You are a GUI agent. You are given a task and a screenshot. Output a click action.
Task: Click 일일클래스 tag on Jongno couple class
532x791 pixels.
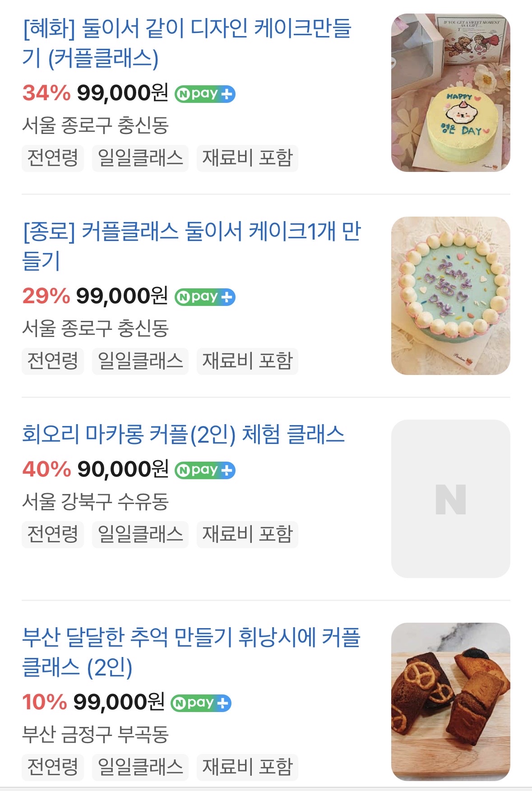(x=140, y=361)
